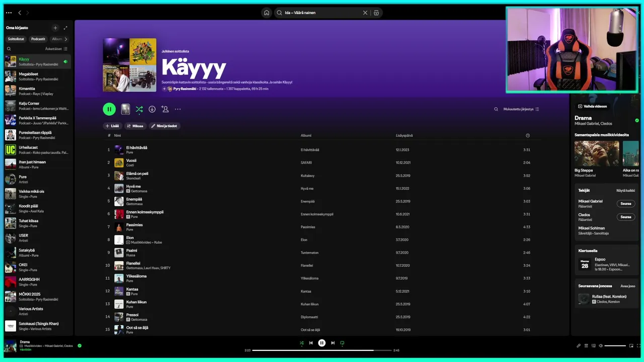Select Satakybä album in library
The height and width of the screenshot is (362, 644).
coord(38,252)
